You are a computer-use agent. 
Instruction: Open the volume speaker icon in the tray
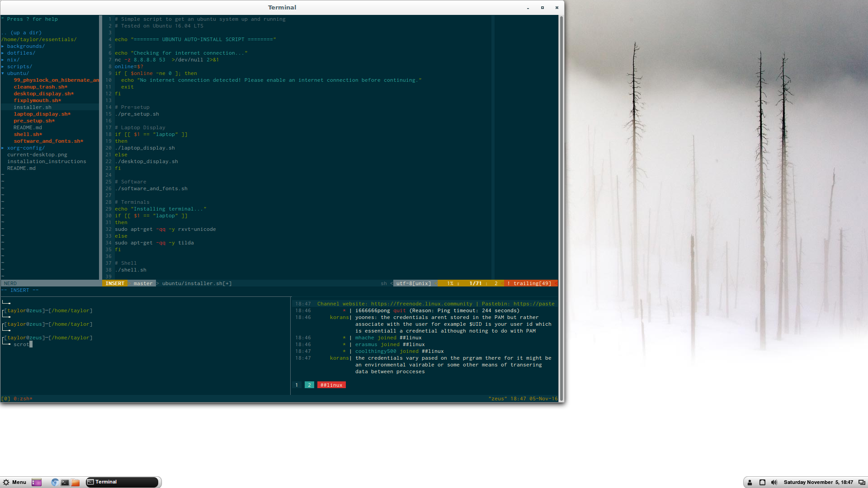(x=774, y=482)
